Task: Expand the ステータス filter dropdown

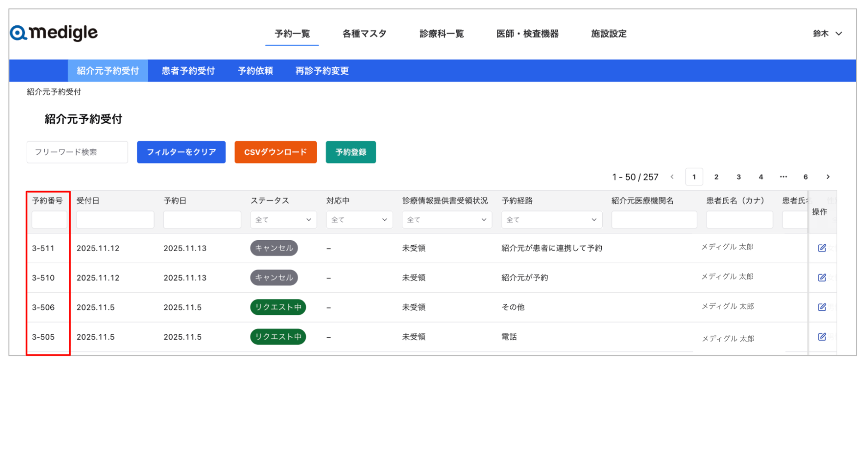Action: pyautogui.click(x=283, y=220)
